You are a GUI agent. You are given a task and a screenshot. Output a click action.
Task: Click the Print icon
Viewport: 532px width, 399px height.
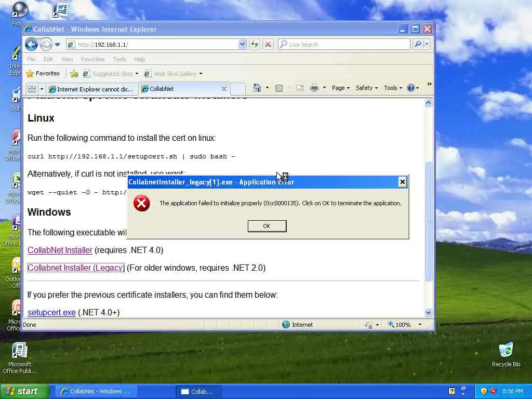click(x=314, y=88)
